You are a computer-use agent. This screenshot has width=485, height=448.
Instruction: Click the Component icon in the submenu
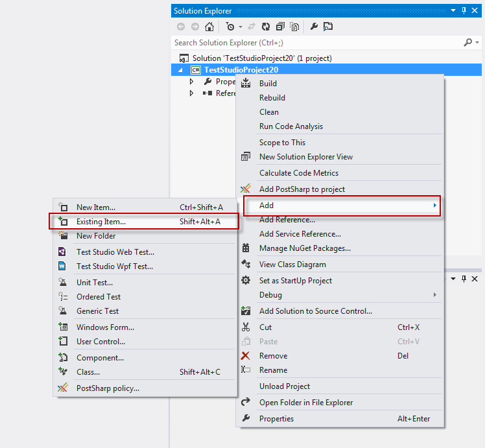pos(63,357)
